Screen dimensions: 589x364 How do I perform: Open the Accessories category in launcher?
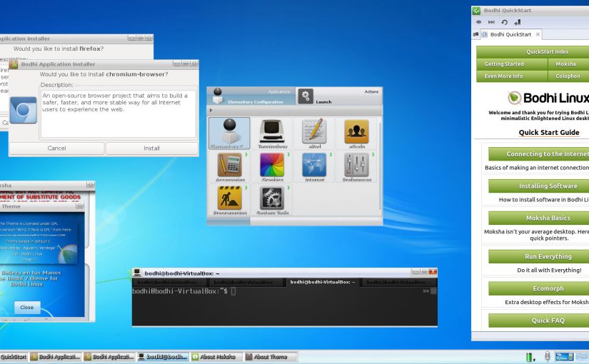tap(229, 166)
